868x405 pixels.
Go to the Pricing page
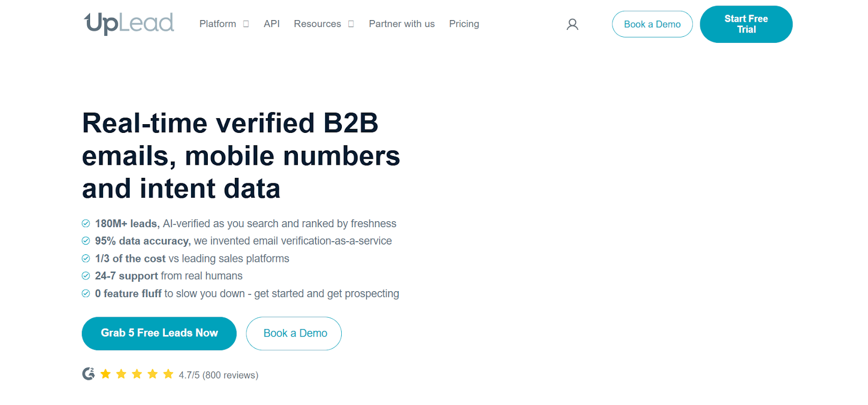click(x=464, y=24)
